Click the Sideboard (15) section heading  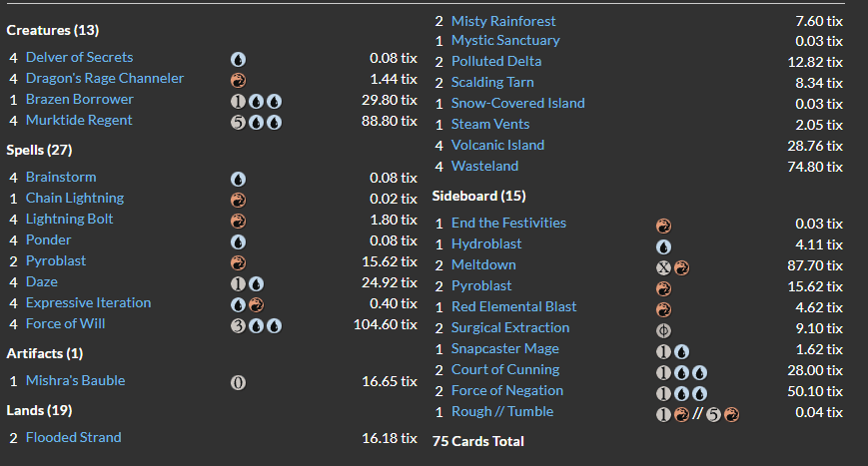[x=478, y=197]
